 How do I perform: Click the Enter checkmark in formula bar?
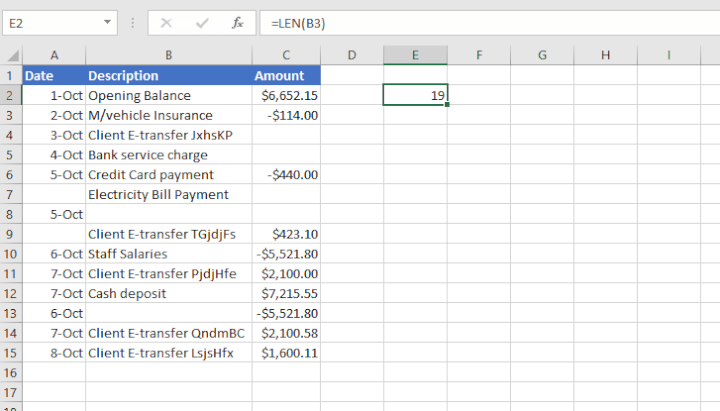coord(202,22)
